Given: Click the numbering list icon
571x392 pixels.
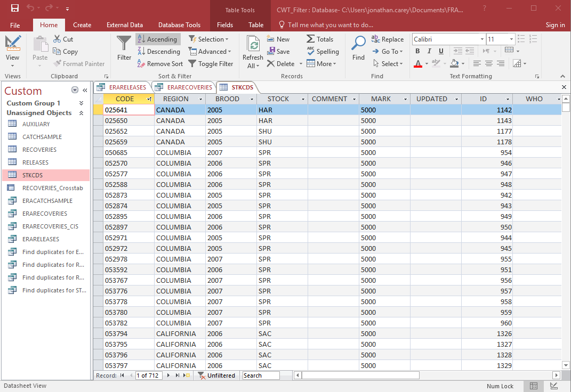Looking at the screenshot, I should point(533,39).
